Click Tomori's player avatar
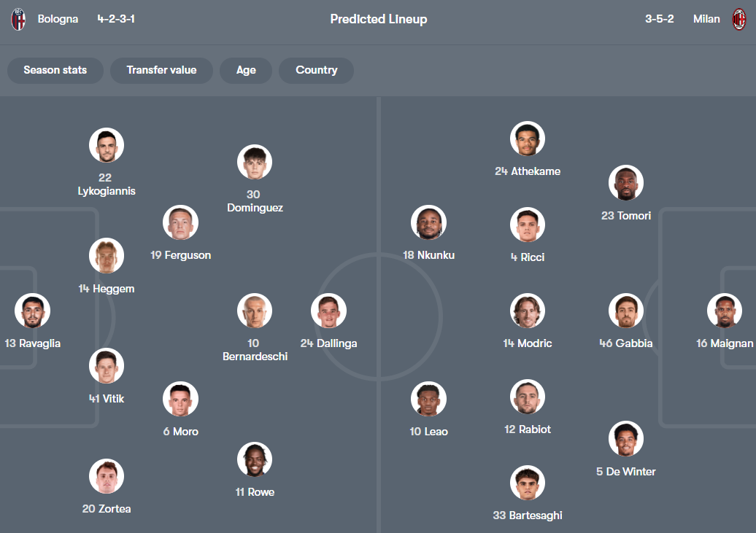 626,183
